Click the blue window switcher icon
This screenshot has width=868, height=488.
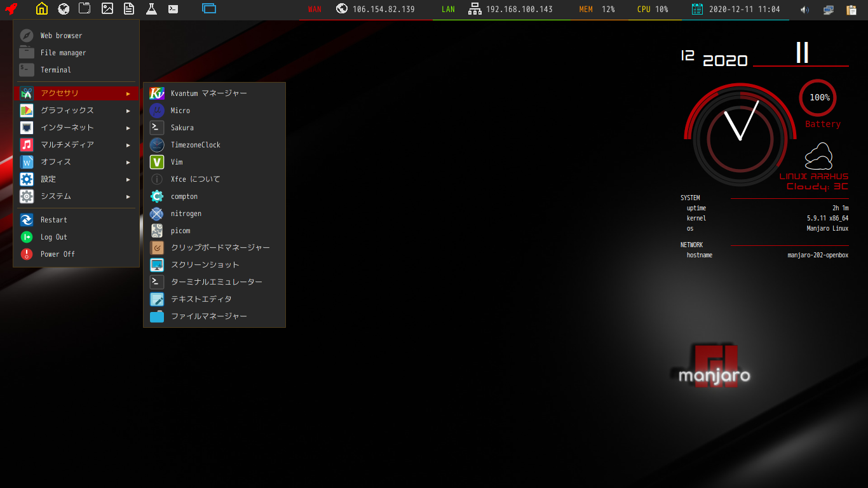(x=209, y=9)
